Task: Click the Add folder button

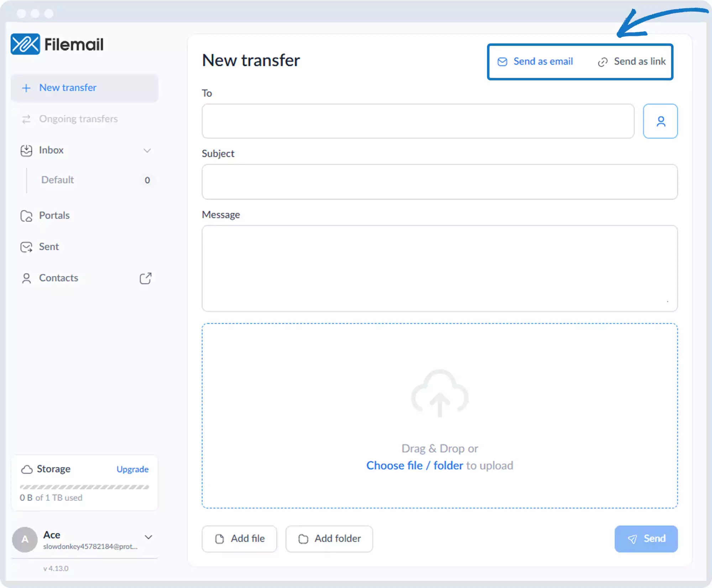Action: [329, 539]
